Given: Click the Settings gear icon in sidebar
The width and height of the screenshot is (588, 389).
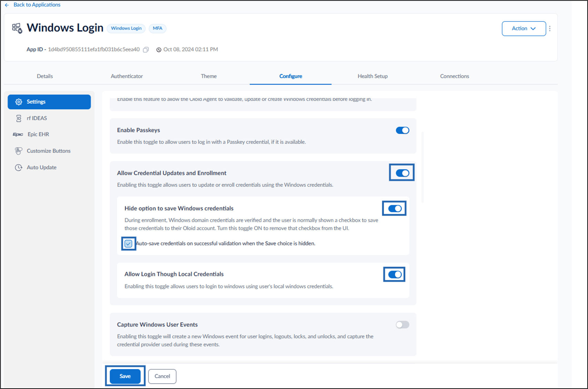Looking at the screenshot, I should 19,102.
